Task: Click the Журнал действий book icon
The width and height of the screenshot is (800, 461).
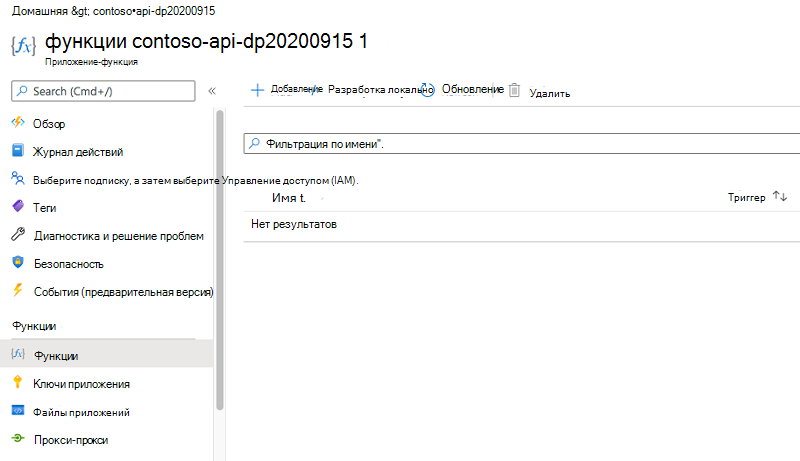Action: tap(18, 150)
